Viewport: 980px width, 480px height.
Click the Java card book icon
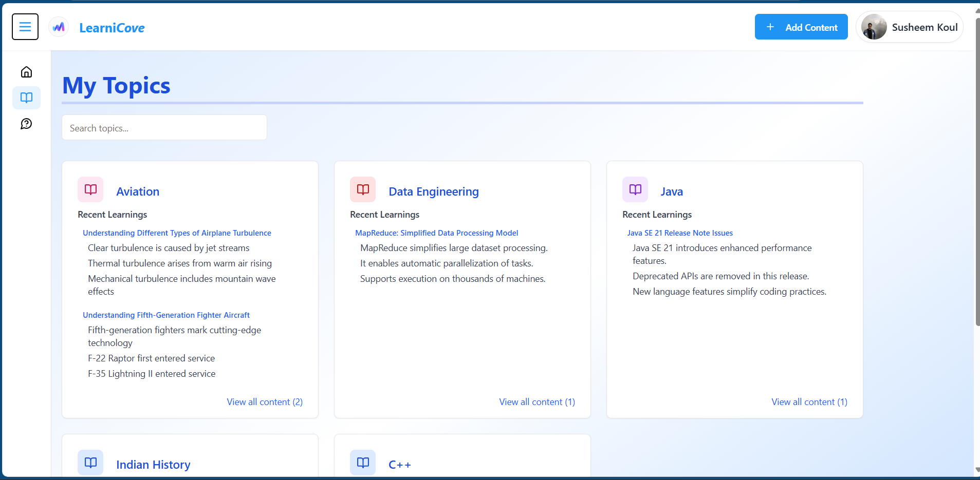(635, 189)
